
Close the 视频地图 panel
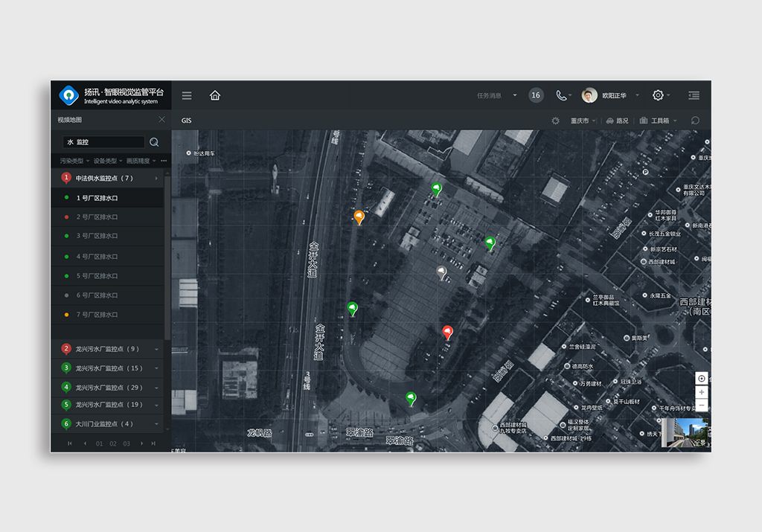161,120
